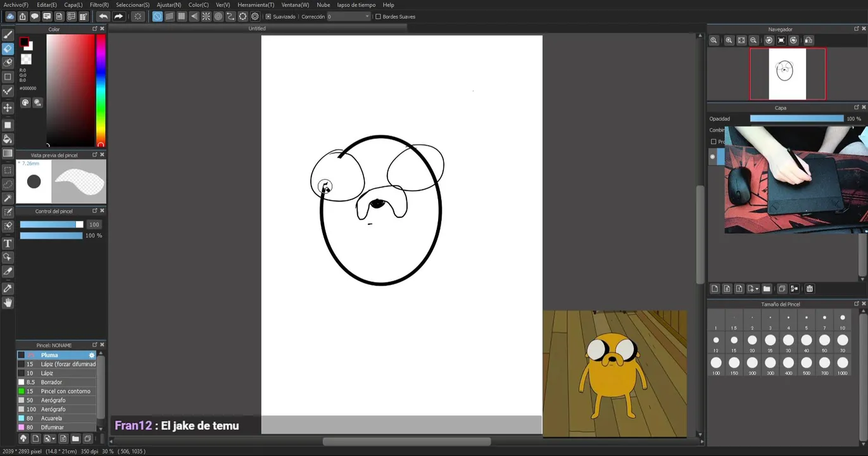This screenshot has height=456, width=868.
Task: Open the Filtro(R) menu
Action: point(99,4)
